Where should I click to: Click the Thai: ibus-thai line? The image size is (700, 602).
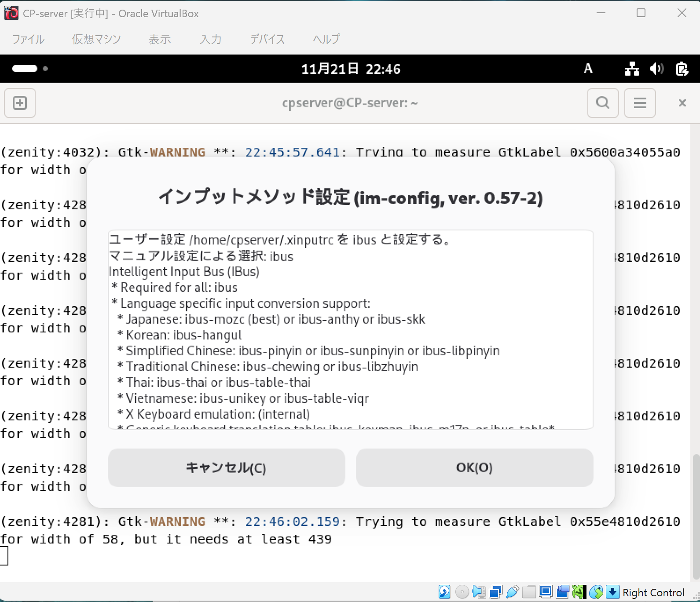[214, 383]
